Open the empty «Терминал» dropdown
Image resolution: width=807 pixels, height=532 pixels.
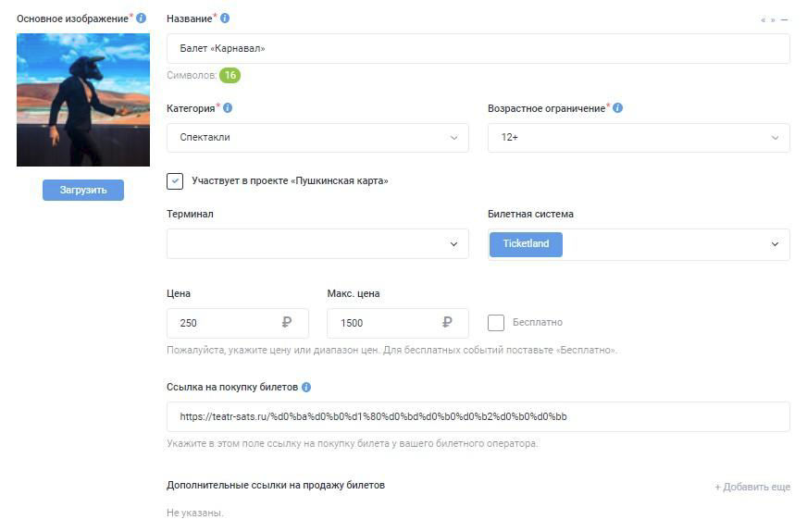click(x=317, y=244)
